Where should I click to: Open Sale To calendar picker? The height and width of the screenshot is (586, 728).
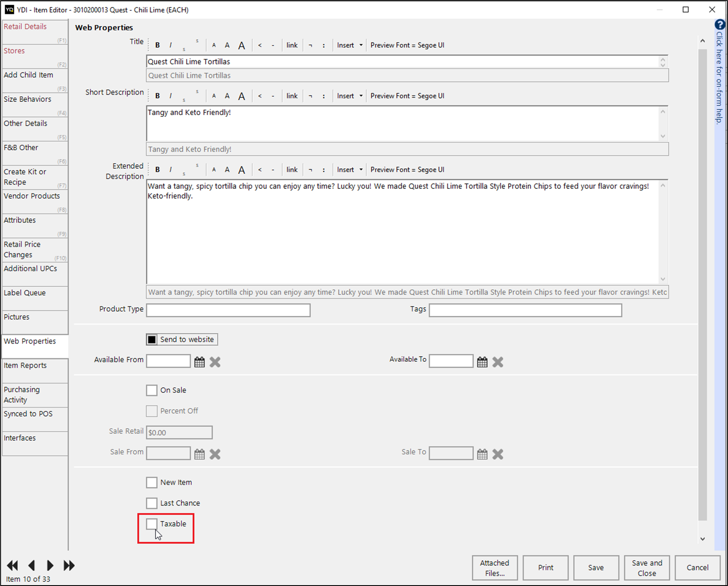pos(482,454)
